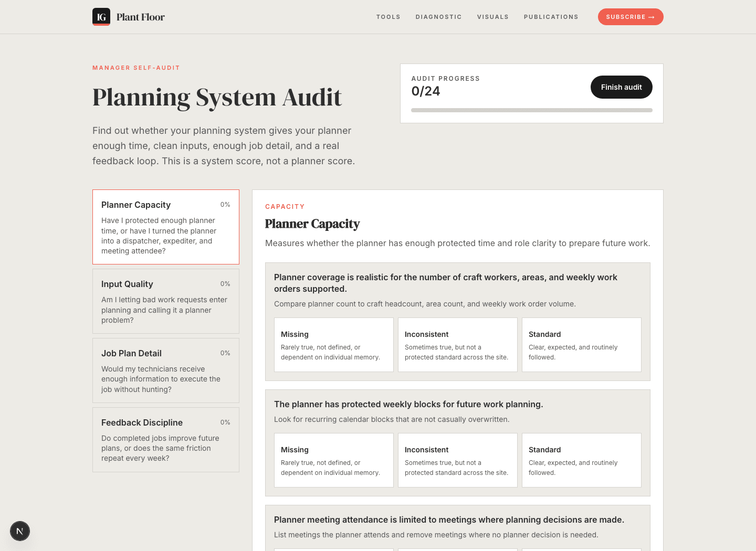Click the audit progress bar
Viewport: 756px width, 551px height.
point(532,110)
